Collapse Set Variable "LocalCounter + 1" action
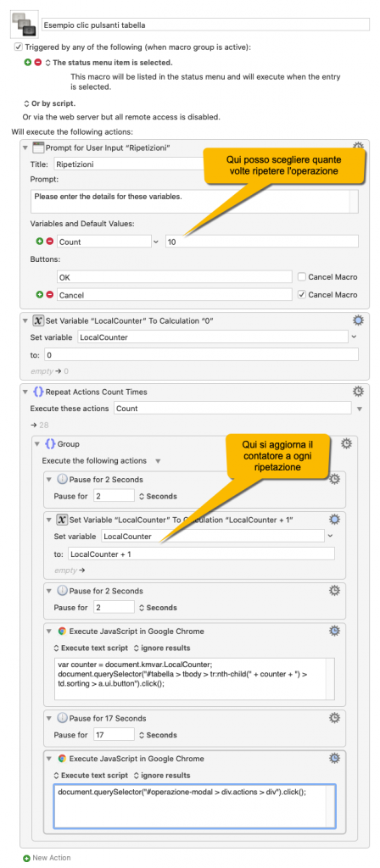Image resolution: width=380 pixels, height=868 pixels. pos(48,520)
